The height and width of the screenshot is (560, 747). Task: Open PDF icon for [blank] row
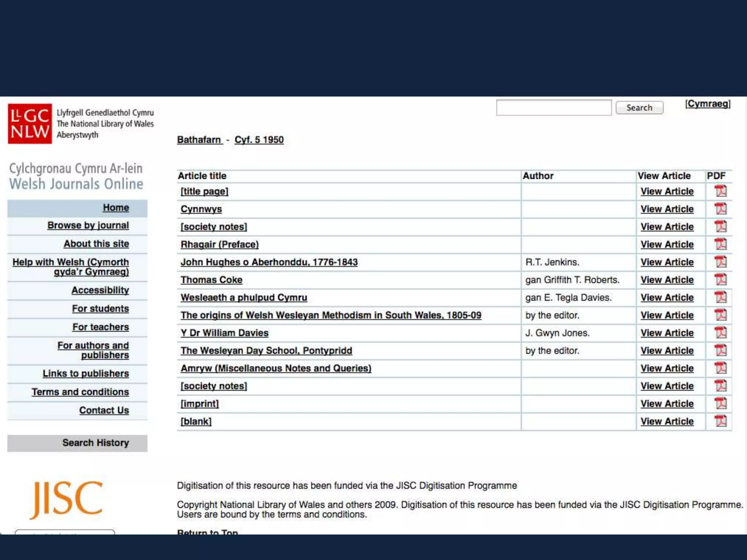click(720, 421)
